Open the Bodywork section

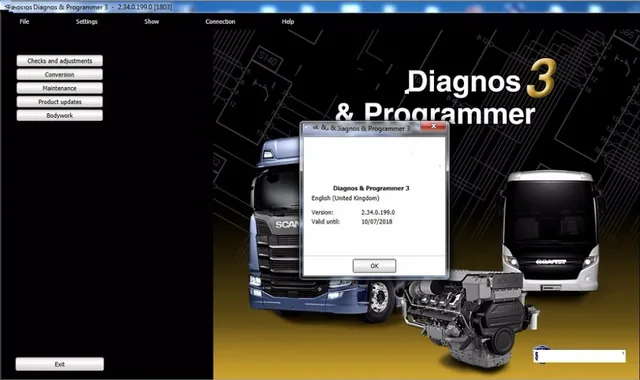point(60,116)
